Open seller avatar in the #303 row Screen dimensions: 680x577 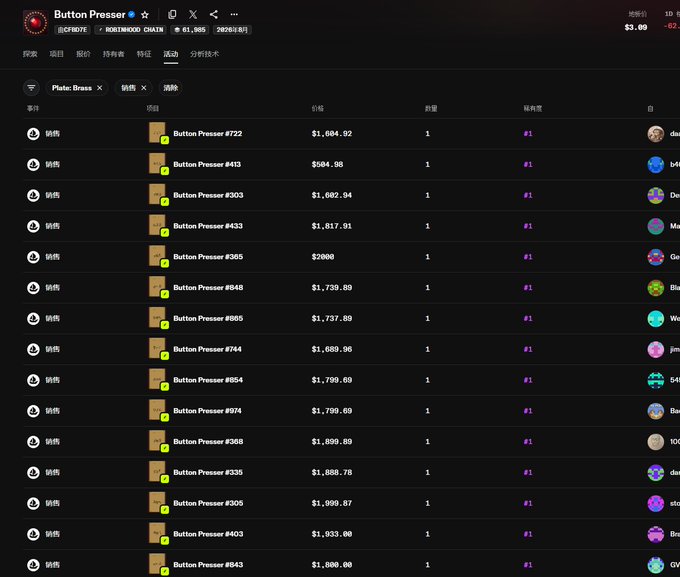pyautogui.click(x=656, y=195)
